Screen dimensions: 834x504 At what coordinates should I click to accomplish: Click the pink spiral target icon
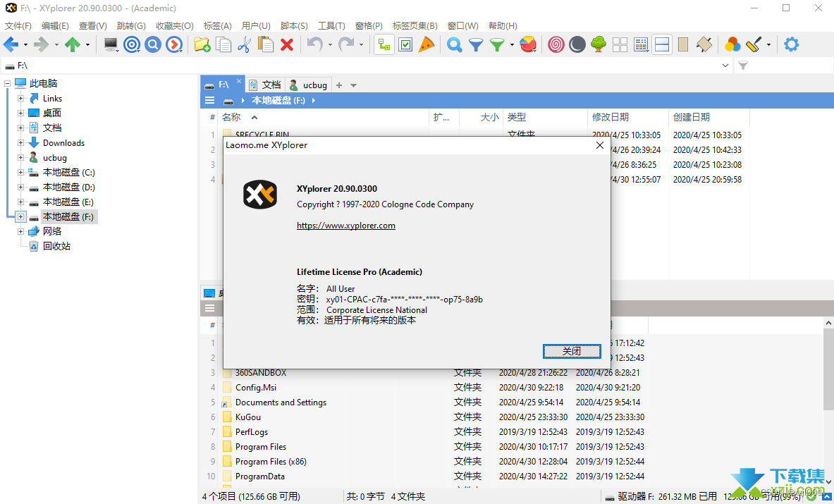tap(556, 44)
